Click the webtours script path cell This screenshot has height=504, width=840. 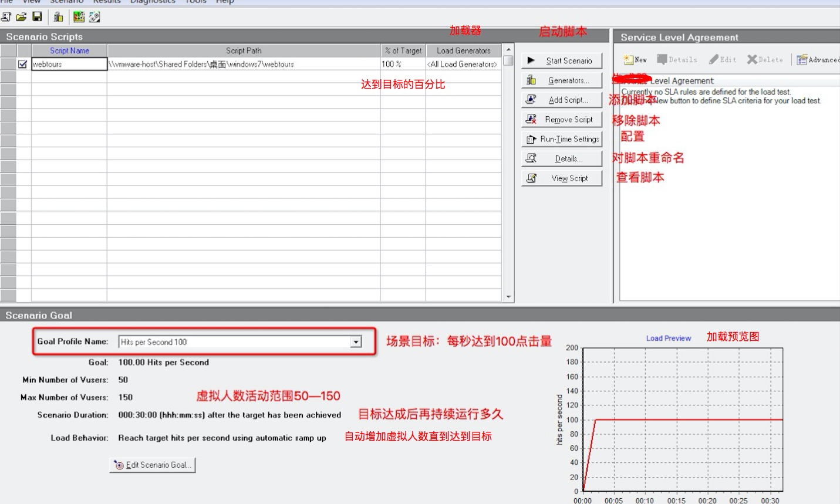(x=244, y=64)
